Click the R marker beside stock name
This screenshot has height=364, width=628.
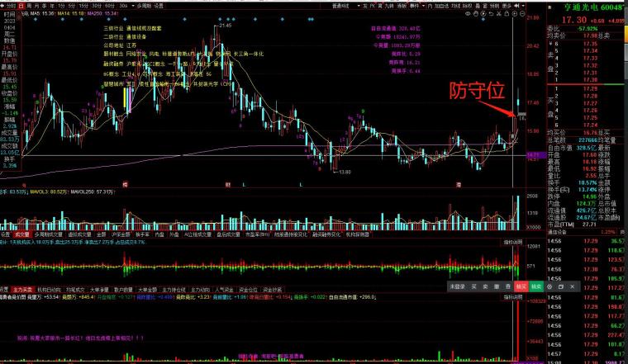click(549, 7)
